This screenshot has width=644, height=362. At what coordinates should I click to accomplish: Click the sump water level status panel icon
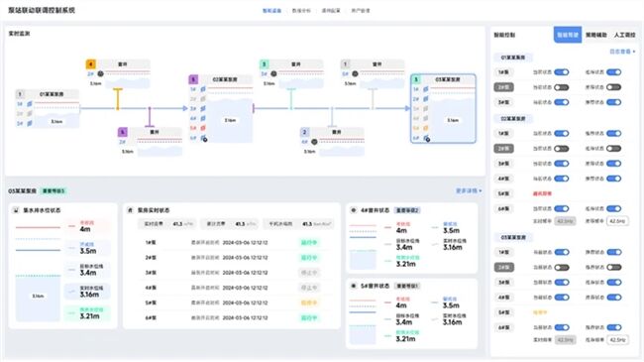click(16, 210)
